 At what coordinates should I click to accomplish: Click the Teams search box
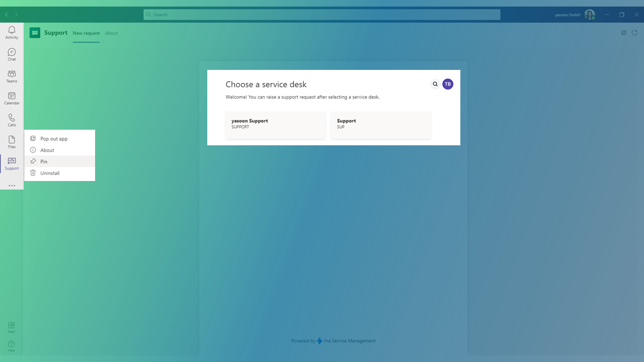[322, 15]
